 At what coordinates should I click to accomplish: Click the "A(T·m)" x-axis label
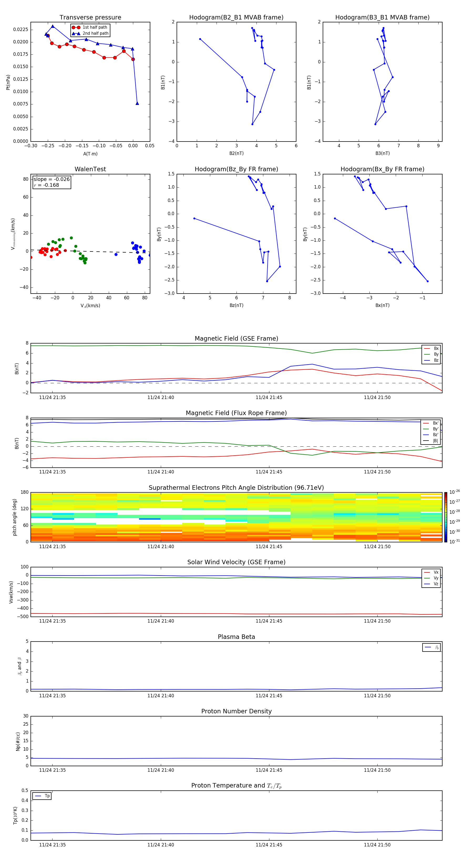pos(90,154)
